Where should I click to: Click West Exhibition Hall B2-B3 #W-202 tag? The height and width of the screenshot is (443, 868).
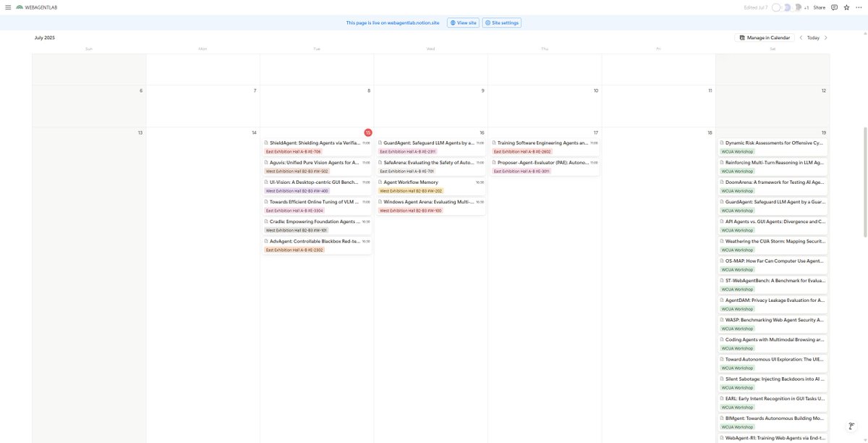point(411,191)
